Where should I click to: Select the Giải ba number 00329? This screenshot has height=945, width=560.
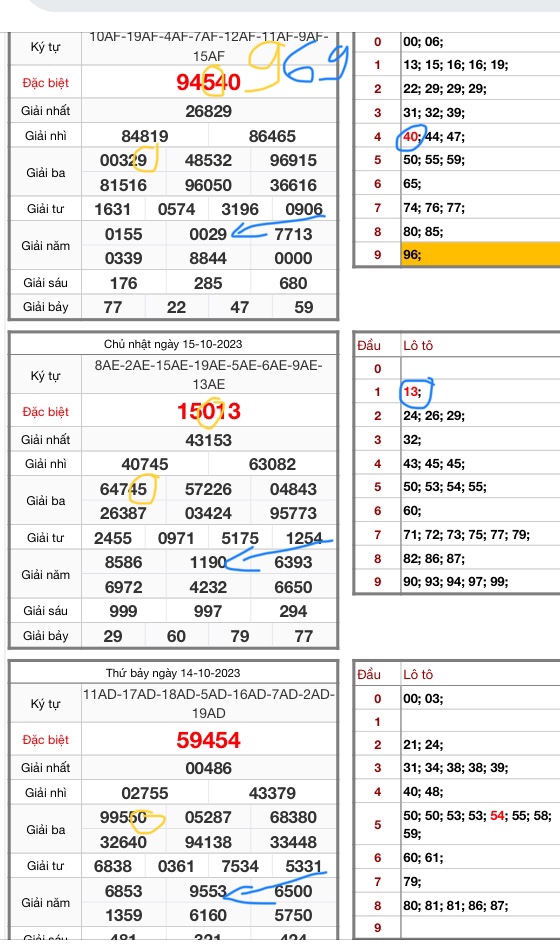pyautogui.click(x=124, y=160)
